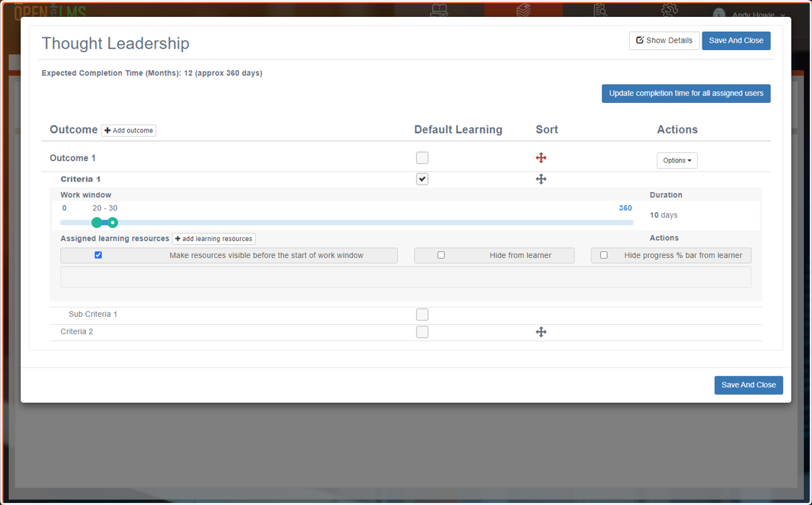This screenshot has height=505, width=812.
Task: Click the bottom Save And Close button
Action: tap(748, 385)
